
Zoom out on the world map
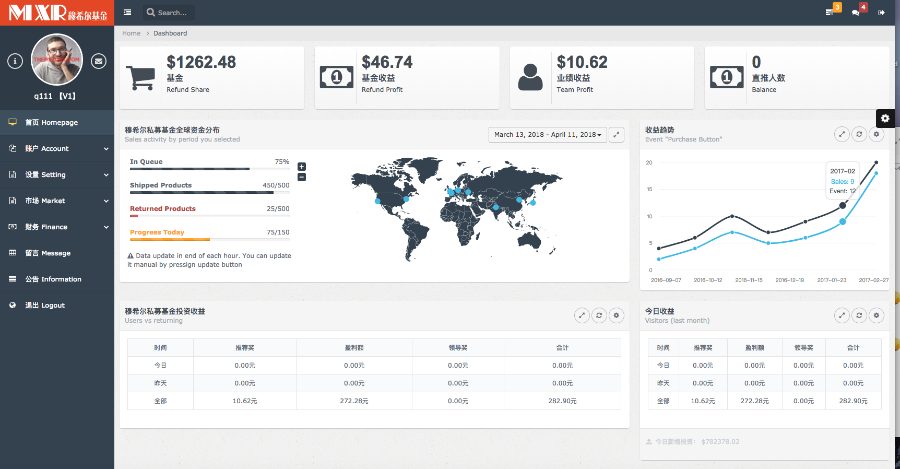[302, 177]
